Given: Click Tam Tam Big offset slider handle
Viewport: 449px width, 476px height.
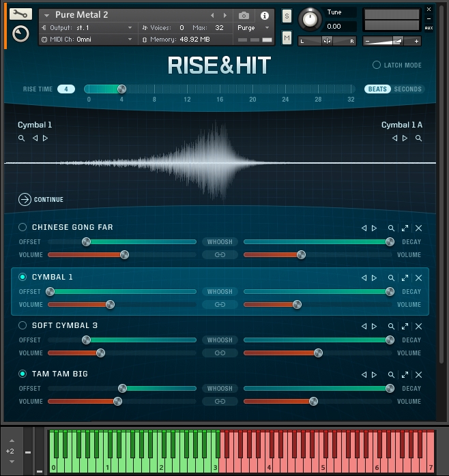Looking at the screenshot, I should [122, 388].
